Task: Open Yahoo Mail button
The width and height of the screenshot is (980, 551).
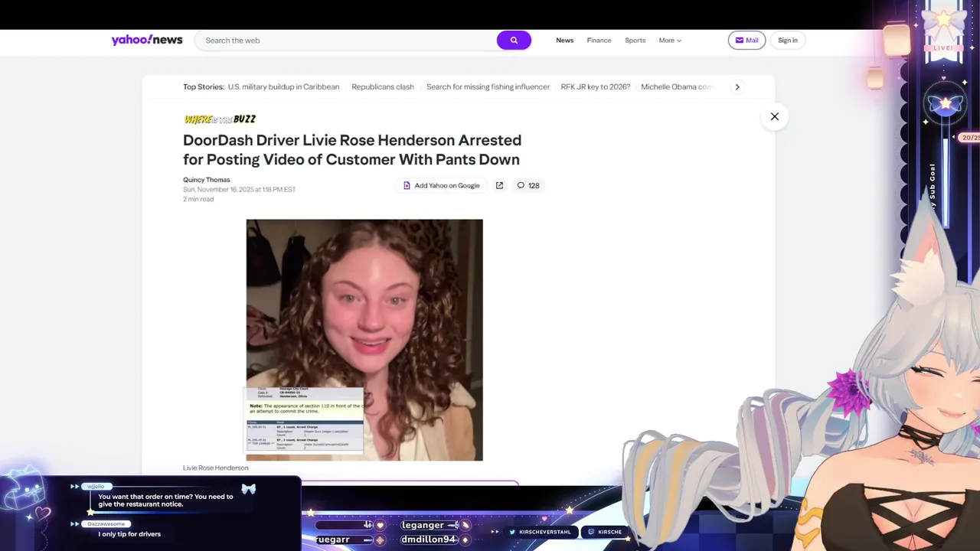Action: click(x=746, y=41)
